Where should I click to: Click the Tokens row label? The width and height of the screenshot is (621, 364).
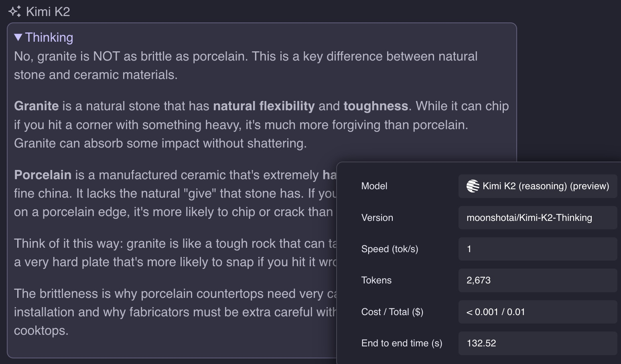376,280
